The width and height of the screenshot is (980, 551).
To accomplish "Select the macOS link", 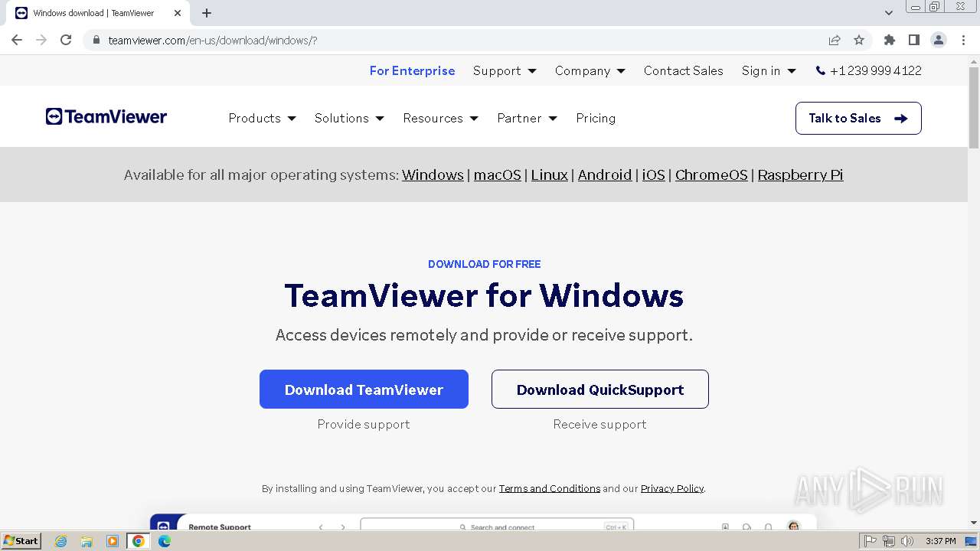I will [x=497, y=174].
